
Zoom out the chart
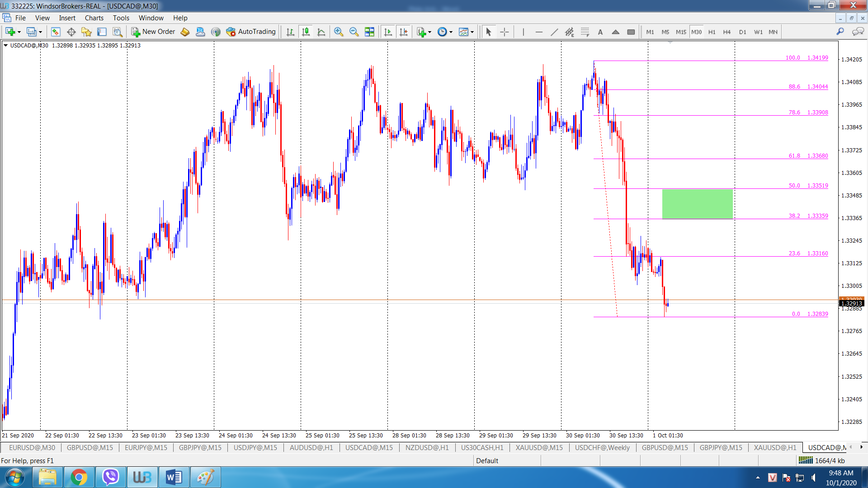354,32
